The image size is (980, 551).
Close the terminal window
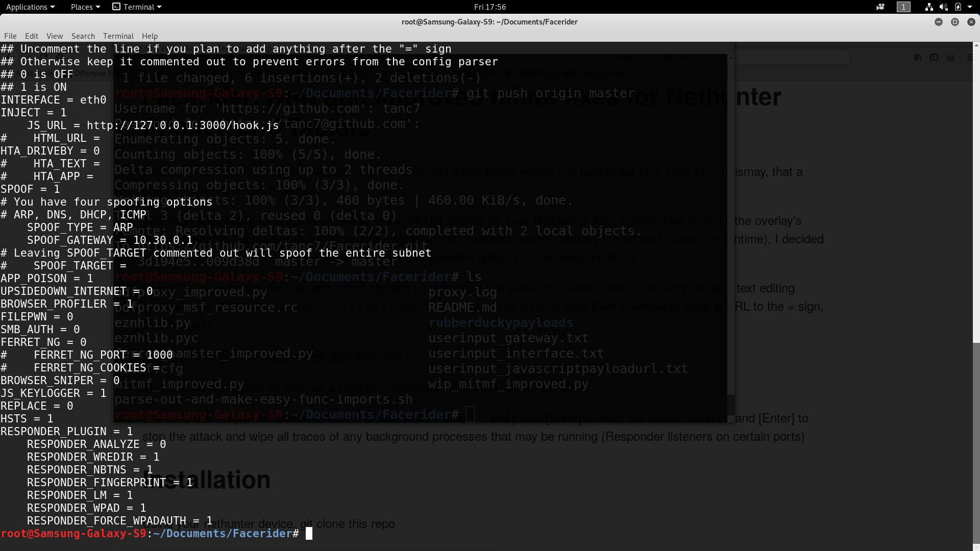[971, 22]
